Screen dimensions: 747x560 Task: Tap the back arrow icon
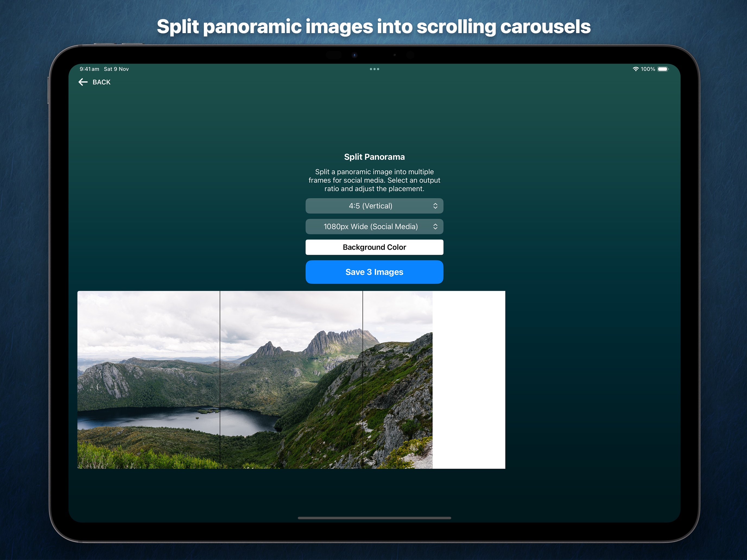point(83,82)
